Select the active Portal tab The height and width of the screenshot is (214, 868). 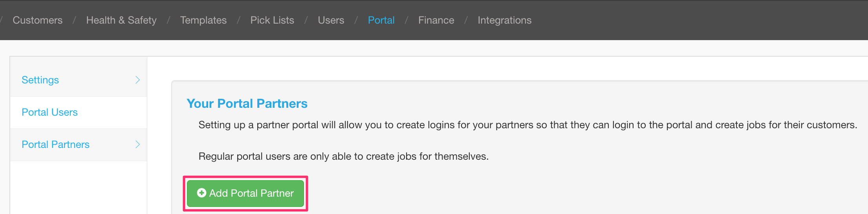tap(381, 20)
